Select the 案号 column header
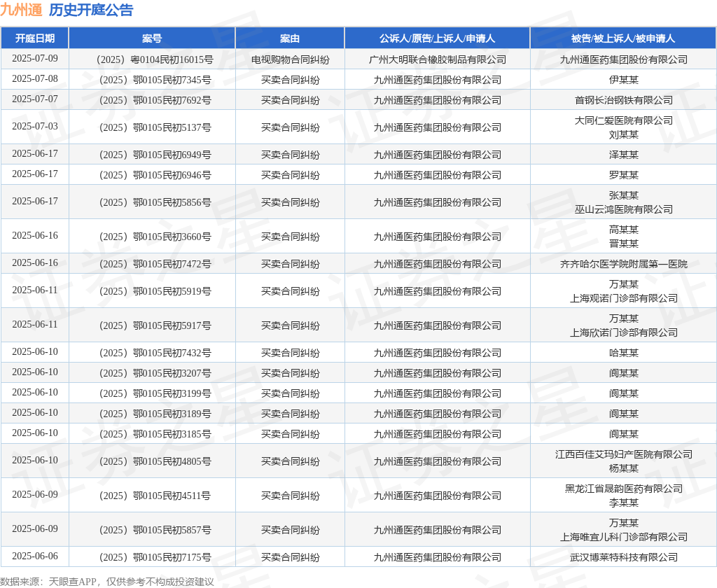 (x=152, y=38)
